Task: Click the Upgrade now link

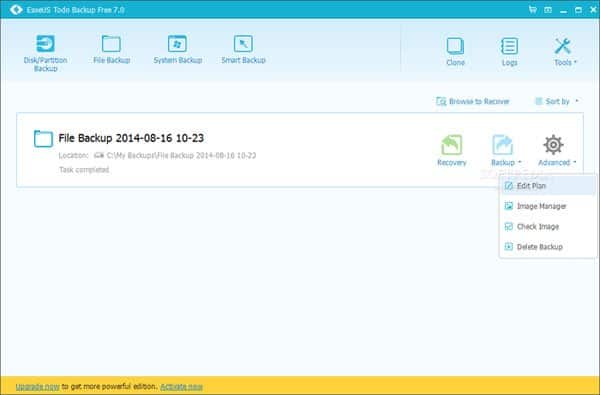Action: (38, 387)
